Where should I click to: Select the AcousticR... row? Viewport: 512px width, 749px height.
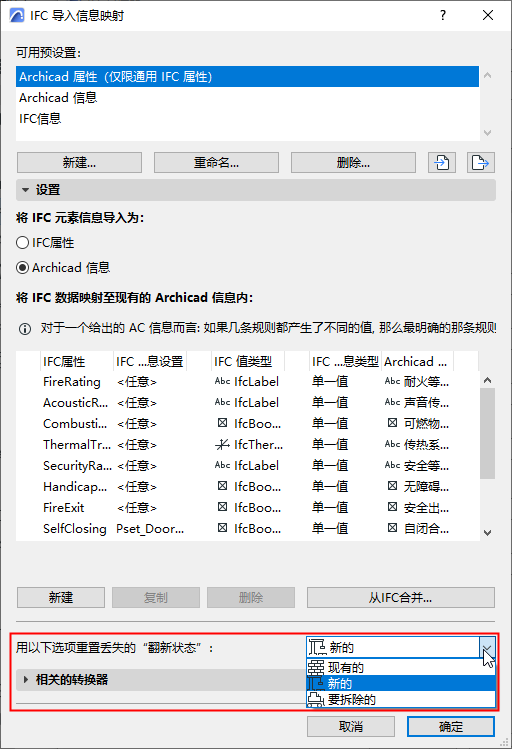coord(247,403)
